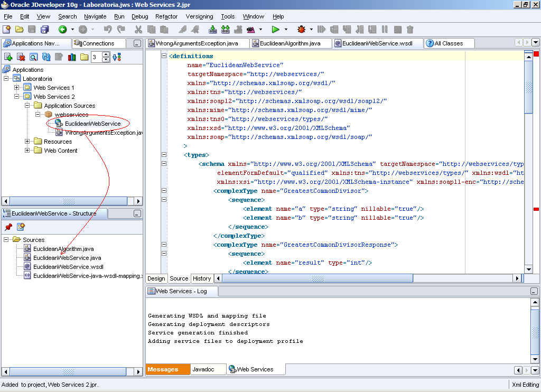Collapse the Sources node in Structure pane
Image resolution: width=541 pixels, height=392 pixels.
tap(6, 239)
